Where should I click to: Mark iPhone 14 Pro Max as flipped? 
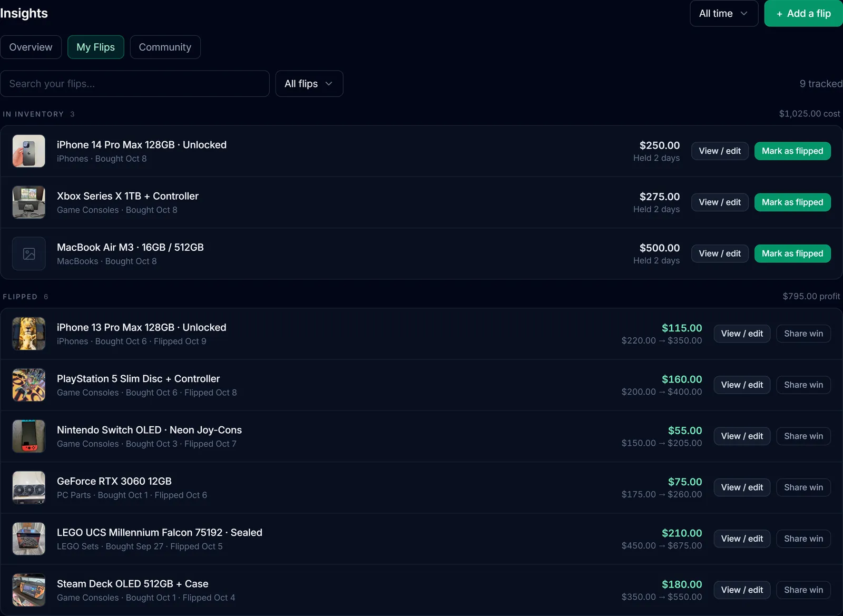792,151
